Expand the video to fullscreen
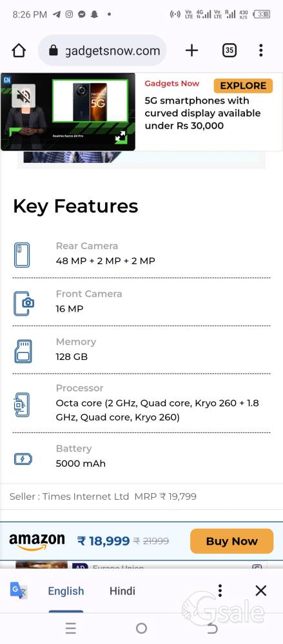Image resolution: width=283 pixels, height=644 pixels. (x=121, y=137)
